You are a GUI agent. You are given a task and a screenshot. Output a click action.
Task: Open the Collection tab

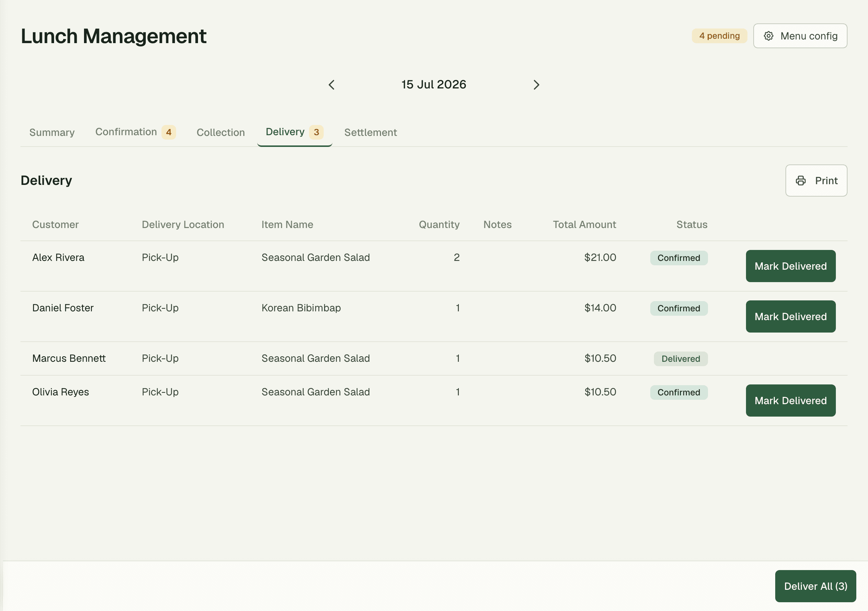click(220, 132)
